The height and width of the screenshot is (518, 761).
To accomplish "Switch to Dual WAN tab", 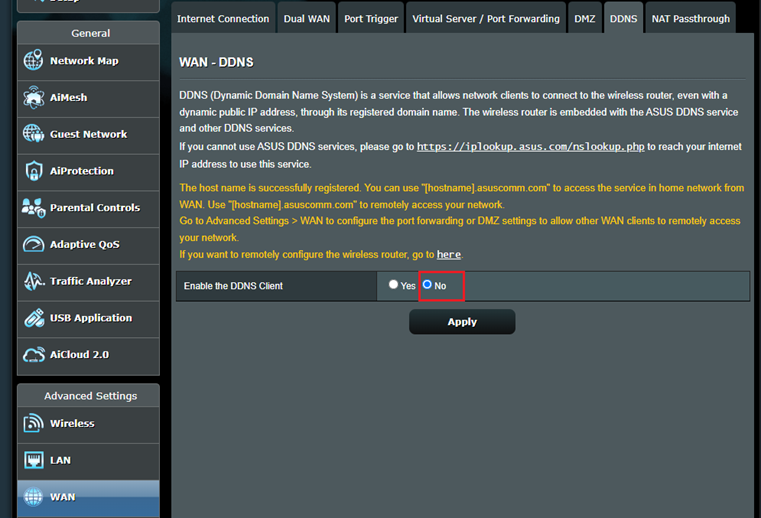I will (307, 18).
